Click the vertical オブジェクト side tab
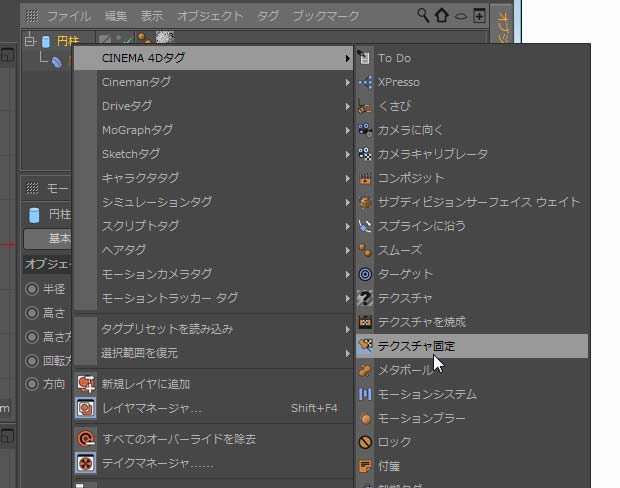The height and width of the screenshot is (488, 620). (x=503, y=28)
